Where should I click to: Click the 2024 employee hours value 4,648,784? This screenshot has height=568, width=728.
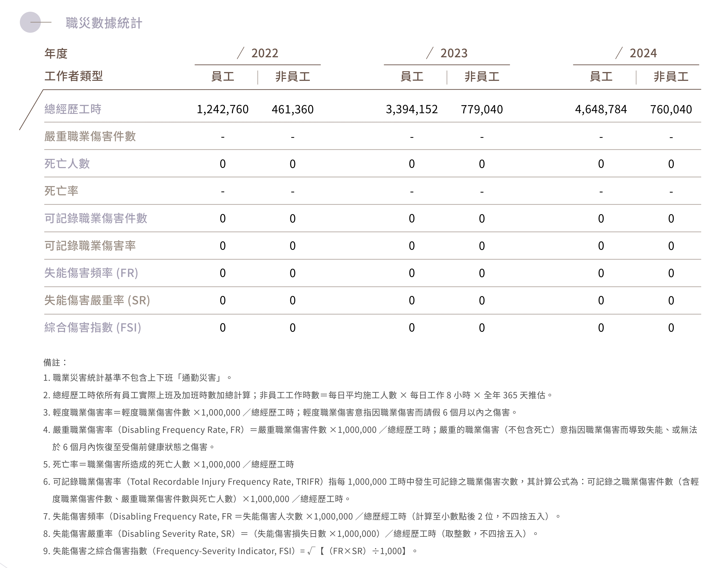601,109
